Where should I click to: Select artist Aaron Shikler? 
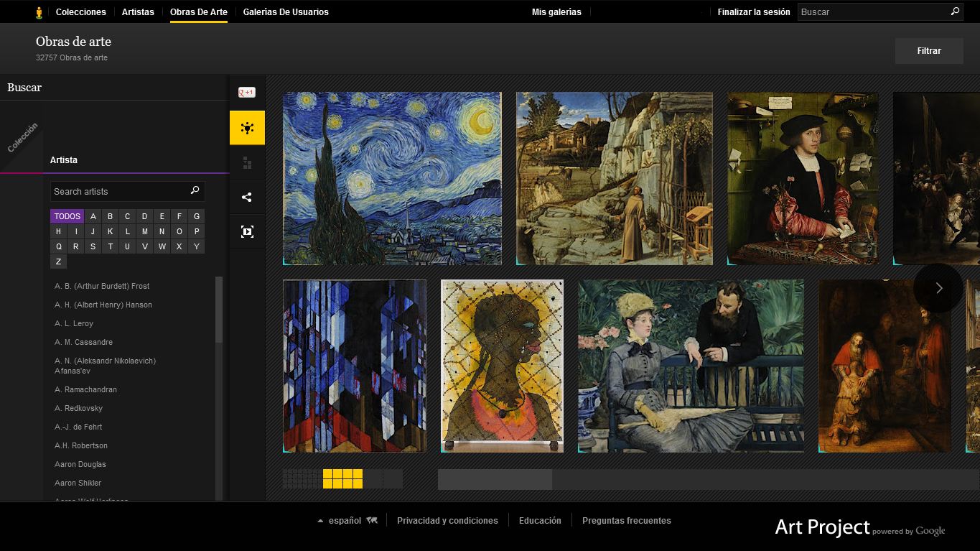pos(78,483)
